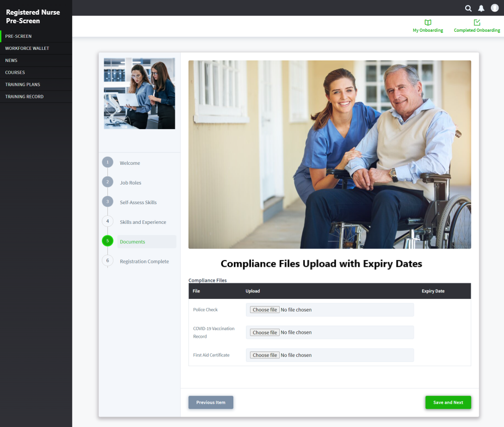Click step 6 circle Registration Complete
This screenshot has height=427, width=504.
107,261
